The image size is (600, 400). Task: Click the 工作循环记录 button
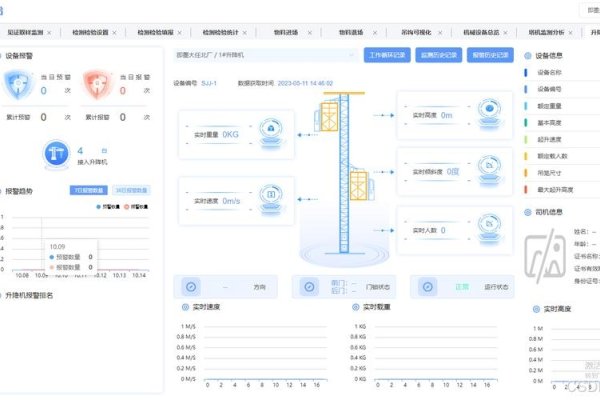click(387, 55)
